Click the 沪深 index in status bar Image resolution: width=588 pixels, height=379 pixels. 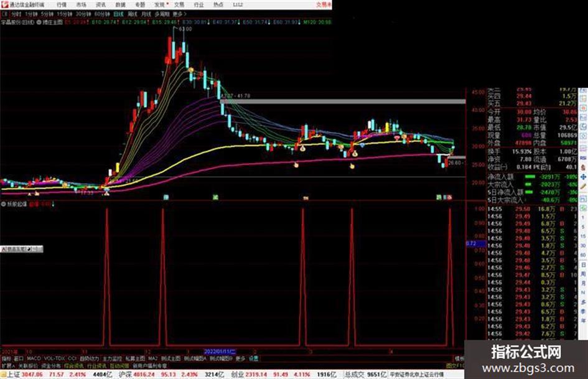pos(125,374)
